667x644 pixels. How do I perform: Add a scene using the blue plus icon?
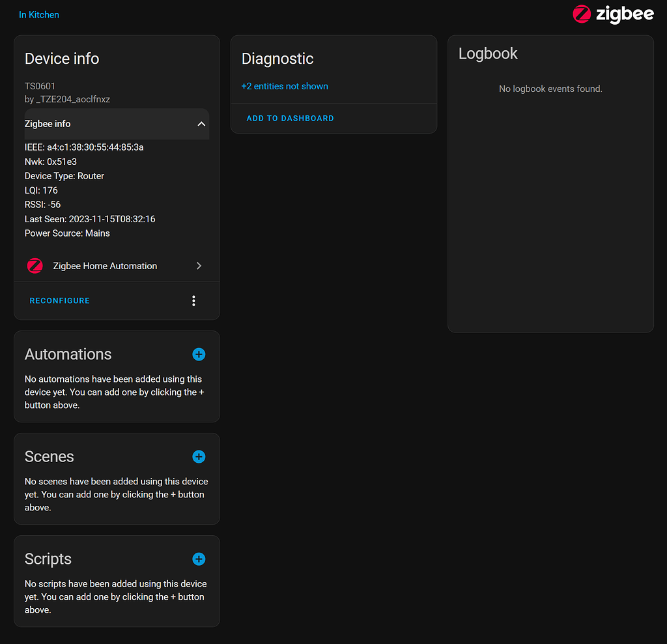point(199,456)
